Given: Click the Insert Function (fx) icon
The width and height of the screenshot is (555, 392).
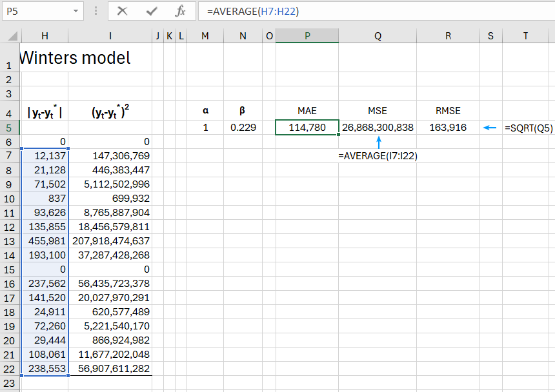Looking at the screenshot, I should tap(181, 11).
